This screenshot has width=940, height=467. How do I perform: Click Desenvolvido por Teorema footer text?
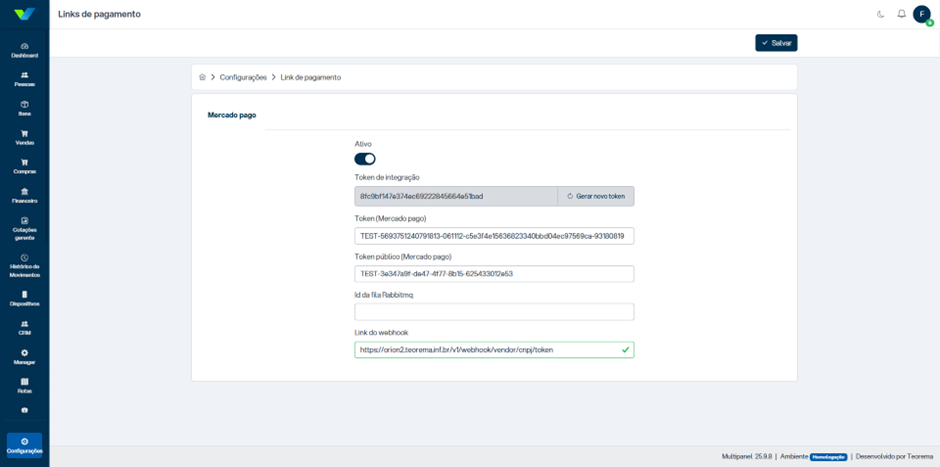click(x=894, y=456)
